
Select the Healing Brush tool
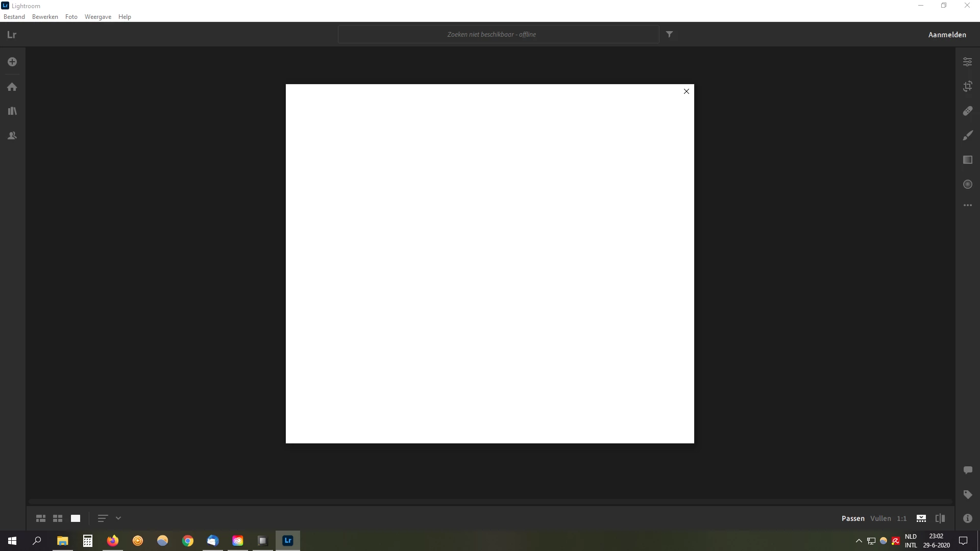click(x=967, y=111)
